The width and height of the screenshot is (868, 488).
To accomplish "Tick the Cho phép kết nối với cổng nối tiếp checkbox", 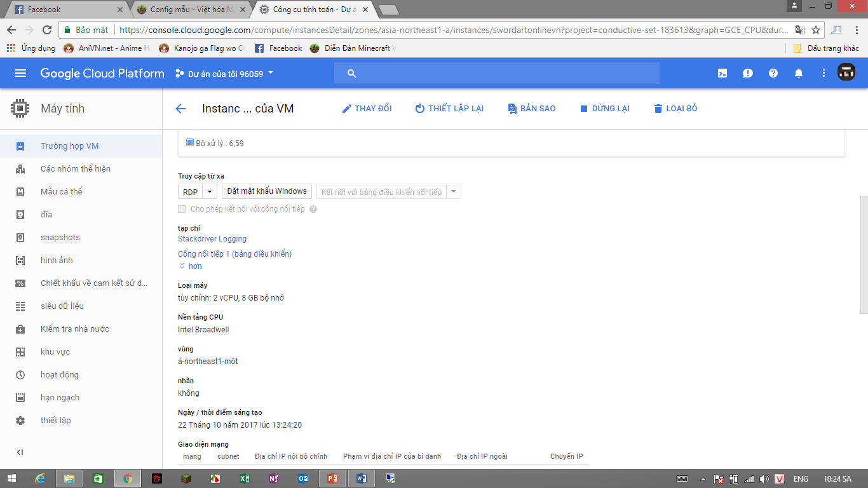I will (x=182, y=209).
